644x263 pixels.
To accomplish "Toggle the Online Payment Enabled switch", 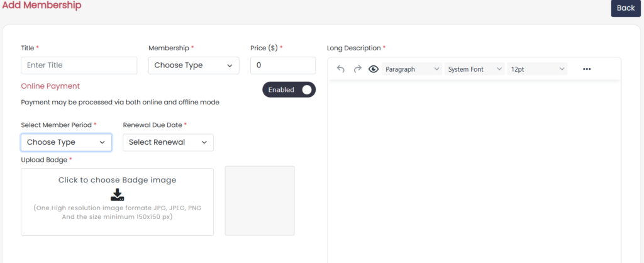I will [289, 89].
